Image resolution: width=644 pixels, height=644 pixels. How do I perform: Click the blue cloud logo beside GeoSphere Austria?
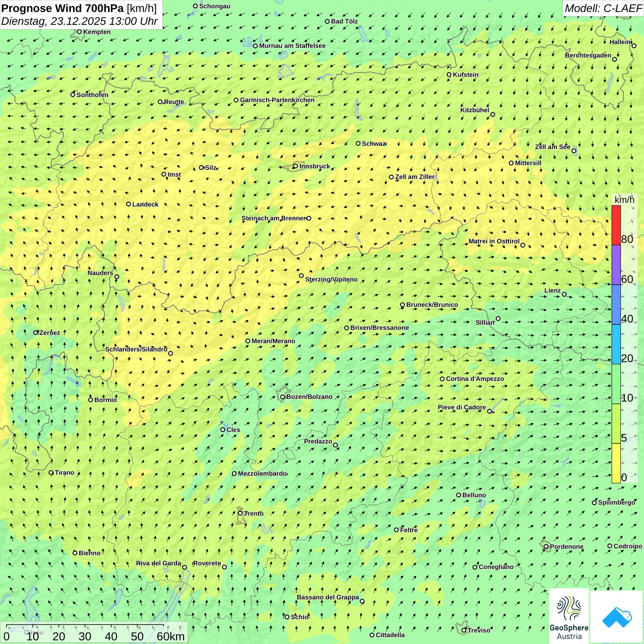(616, 617)
